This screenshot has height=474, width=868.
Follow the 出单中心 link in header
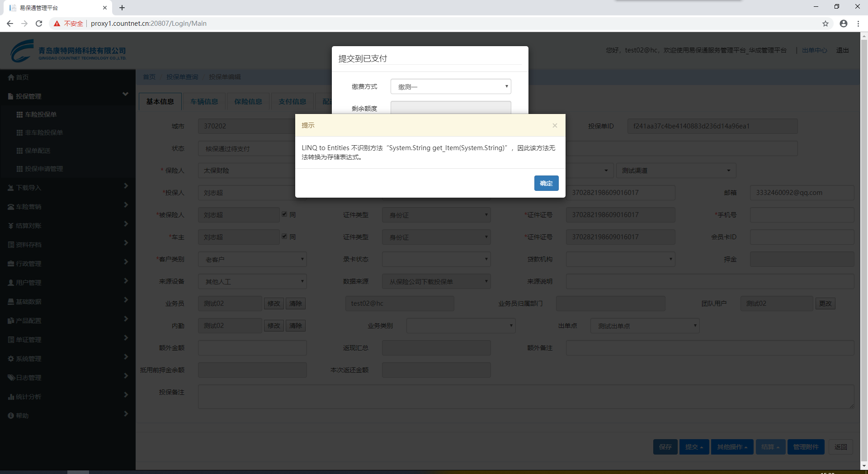pos(815,50)
